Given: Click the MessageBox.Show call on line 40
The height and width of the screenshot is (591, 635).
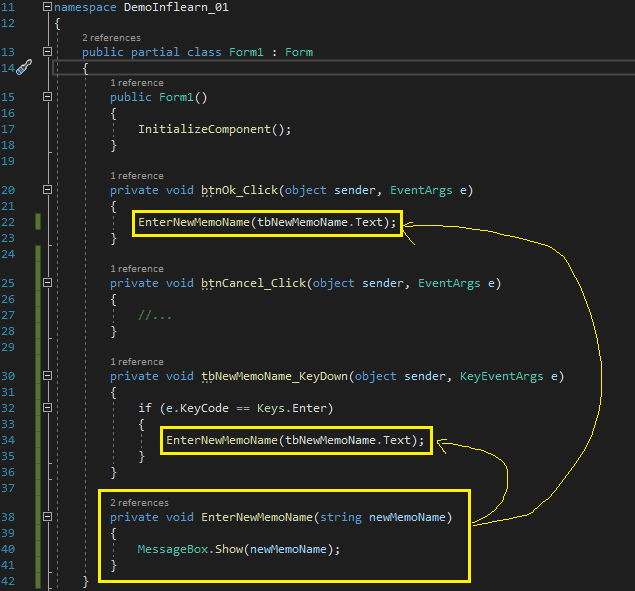Looking at the screenshot, I should click(239, 549).
